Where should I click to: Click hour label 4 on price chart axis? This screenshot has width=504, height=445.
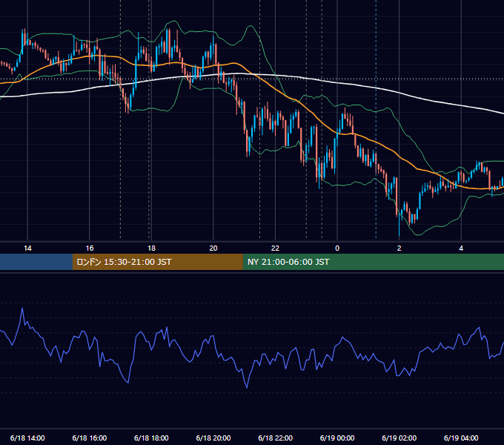pos(461,248)
